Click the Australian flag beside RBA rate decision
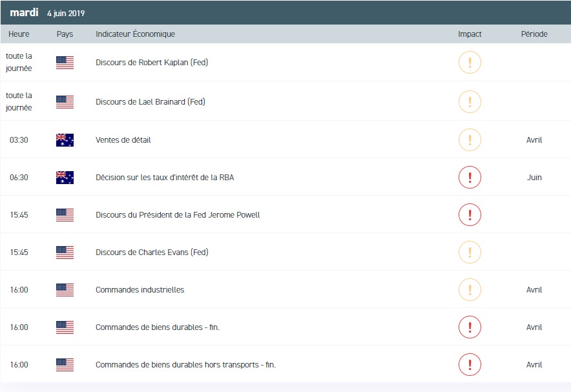 pos(65,178)
